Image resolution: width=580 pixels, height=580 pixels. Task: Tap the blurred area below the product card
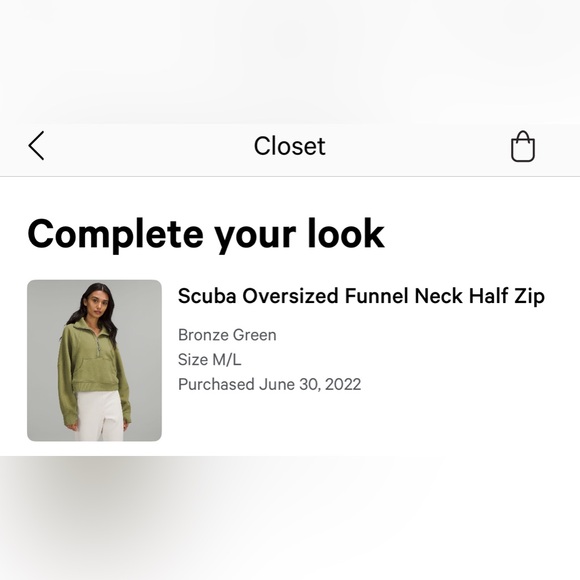click(290, 518)
